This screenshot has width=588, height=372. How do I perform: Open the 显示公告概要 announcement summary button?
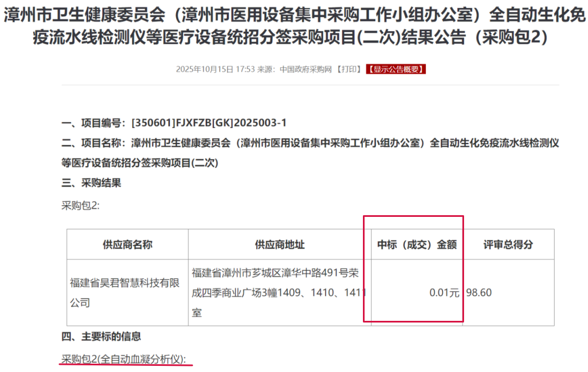pyautogui.click(x=396, y=70)
